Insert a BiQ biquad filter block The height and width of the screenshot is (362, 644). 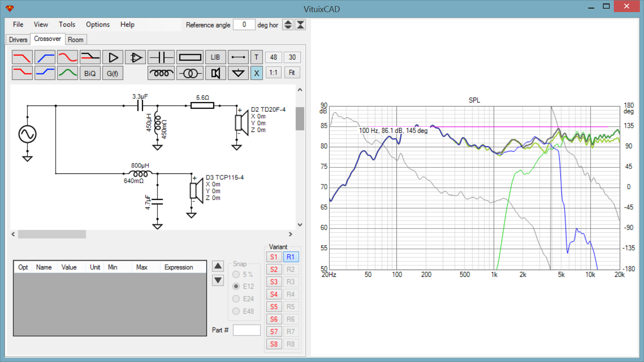(90, 73)
